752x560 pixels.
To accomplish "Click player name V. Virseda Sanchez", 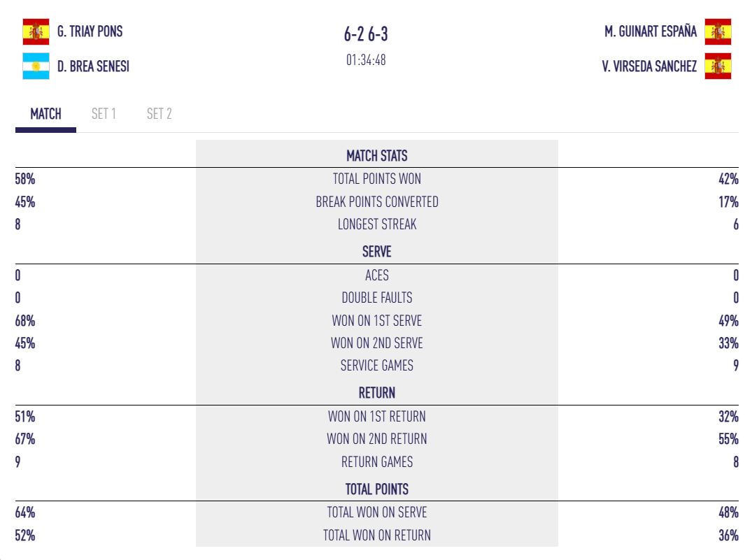I will (x=649, y=66).
